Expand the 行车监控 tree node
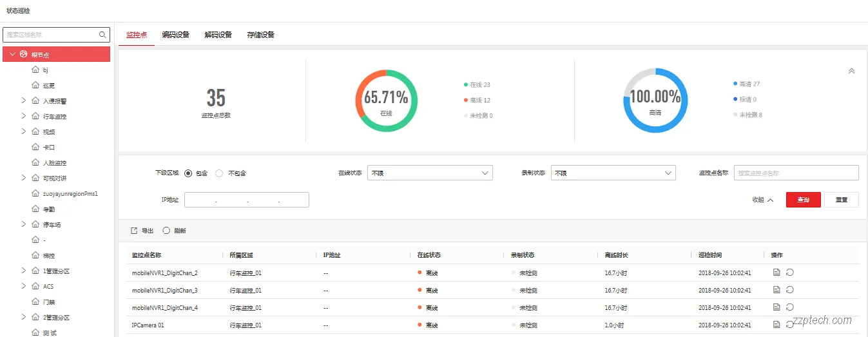 [24, 116]
